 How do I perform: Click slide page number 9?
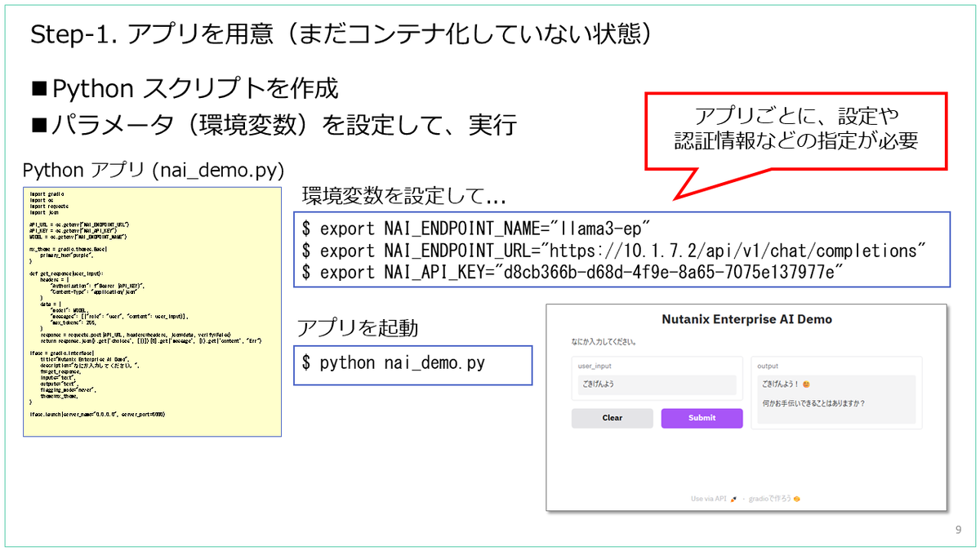[958, 531]
